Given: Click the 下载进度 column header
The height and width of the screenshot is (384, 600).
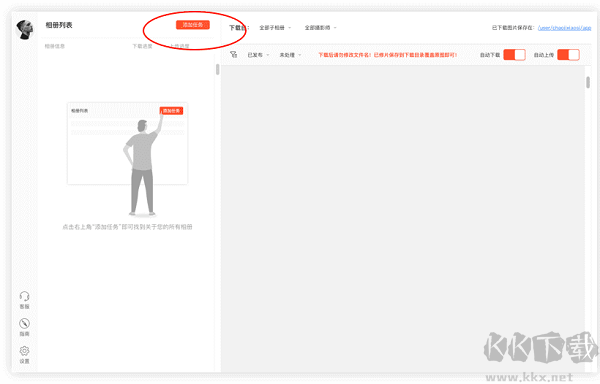Looking at the screenshot, I should 142,46.
